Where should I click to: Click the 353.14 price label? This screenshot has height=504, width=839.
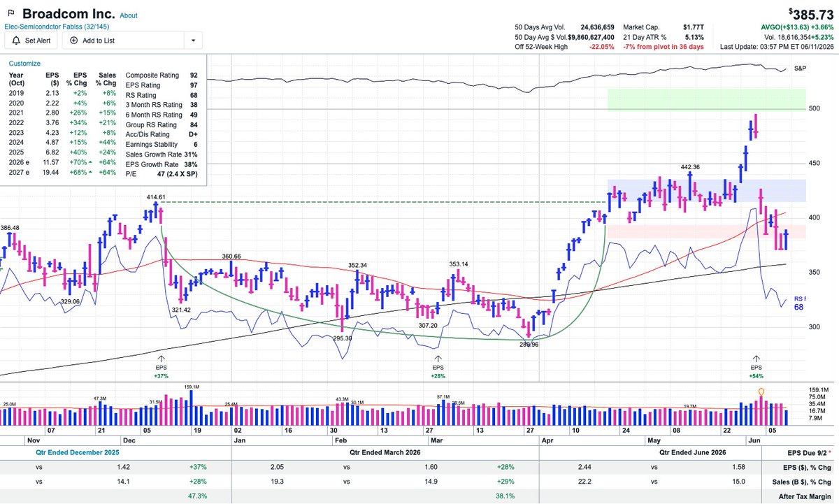click(x=459, y=264)
